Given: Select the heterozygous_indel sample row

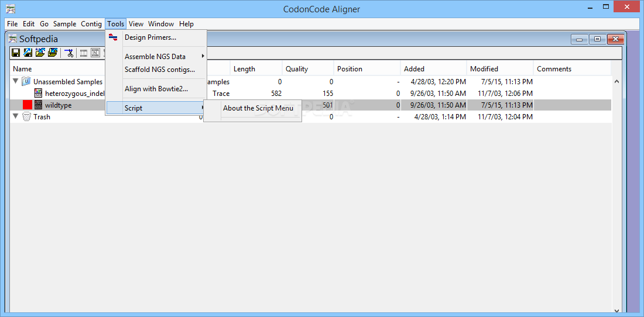Looking at the screenshot, I should [x=310, y=94].
